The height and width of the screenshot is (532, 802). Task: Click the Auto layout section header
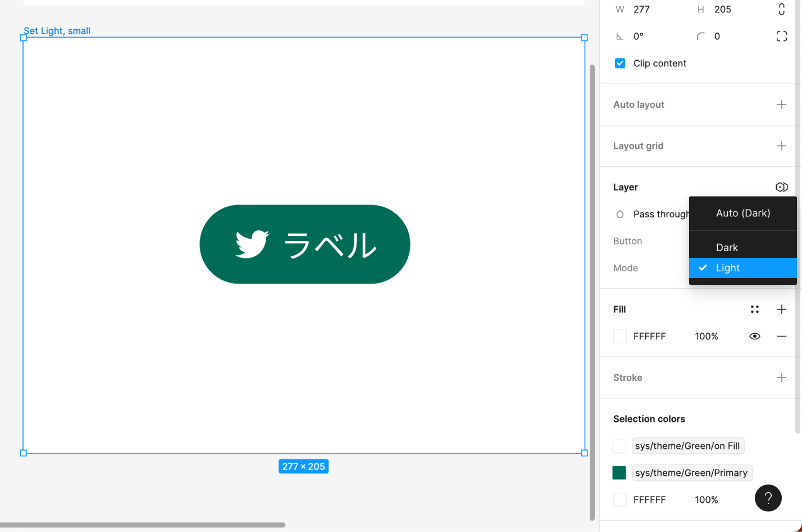(639, 104)
